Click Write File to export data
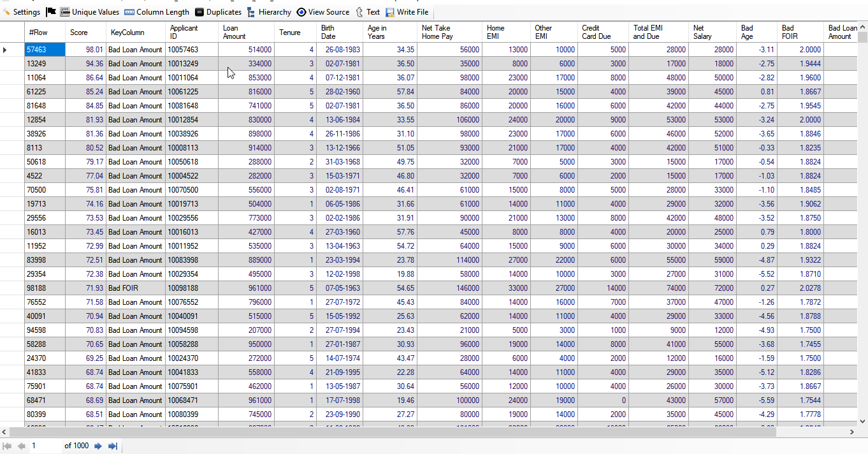 tap(407, 12)
